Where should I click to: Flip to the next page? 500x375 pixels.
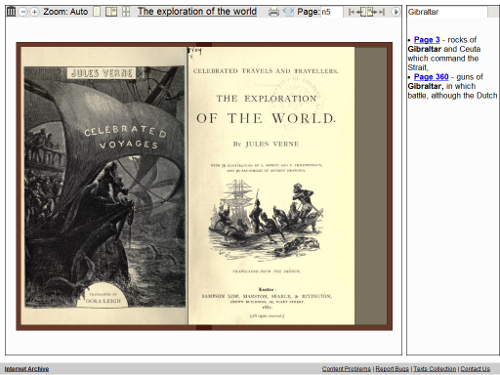point(372,12)
